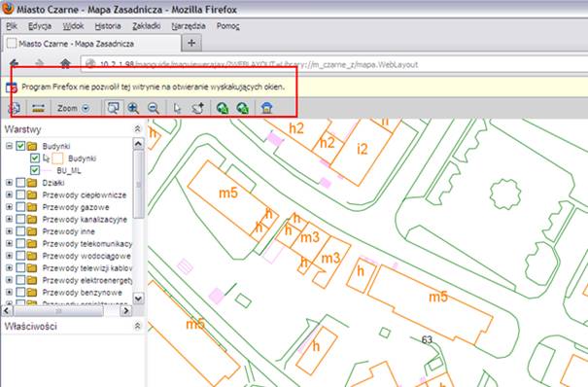Go to previous map view

tap(223, 108)
